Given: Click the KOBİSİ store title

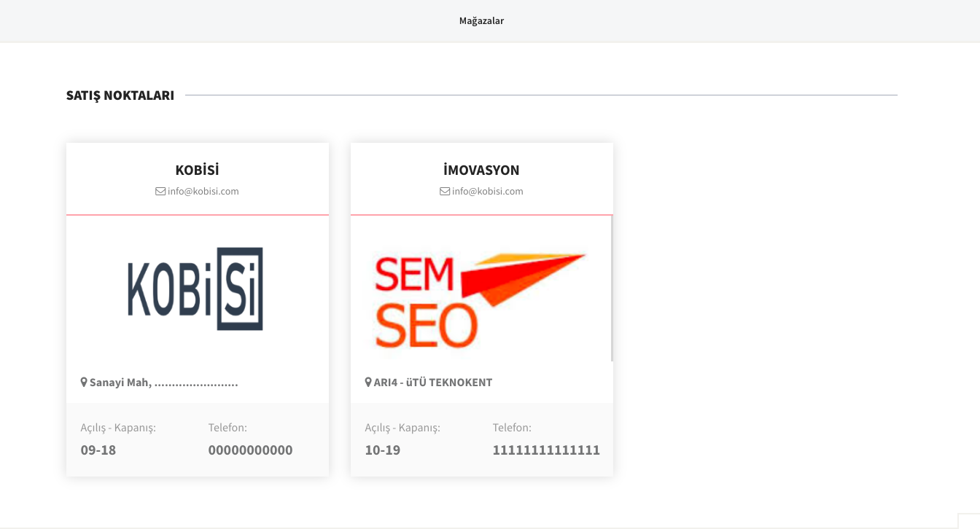Looking at the screenshot, I should coord(198,171).
